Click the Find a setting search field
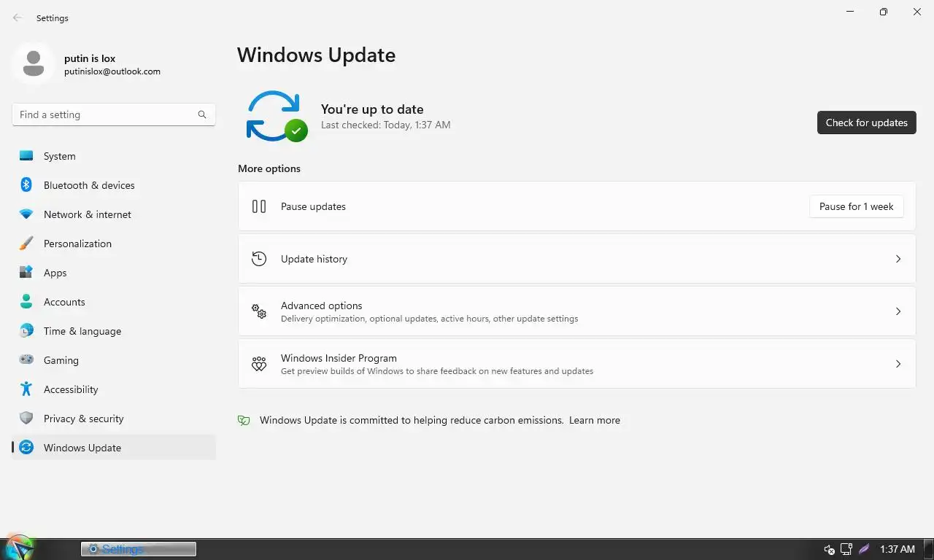This screenshot has width=934, height=560. 114,114
